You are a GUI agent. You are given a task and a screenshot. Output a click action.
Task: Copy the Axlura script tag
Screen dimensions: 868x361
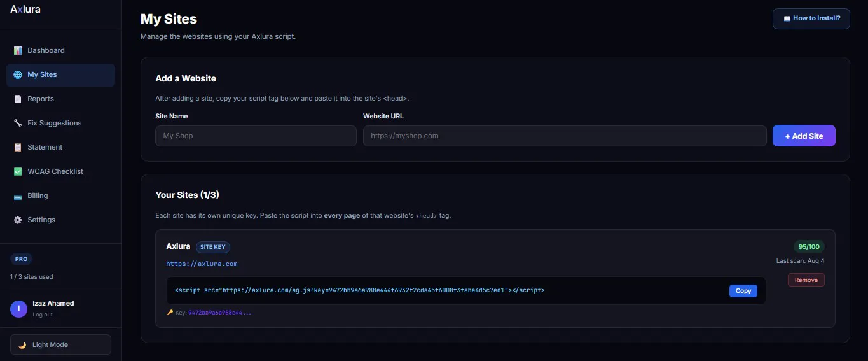743,290
